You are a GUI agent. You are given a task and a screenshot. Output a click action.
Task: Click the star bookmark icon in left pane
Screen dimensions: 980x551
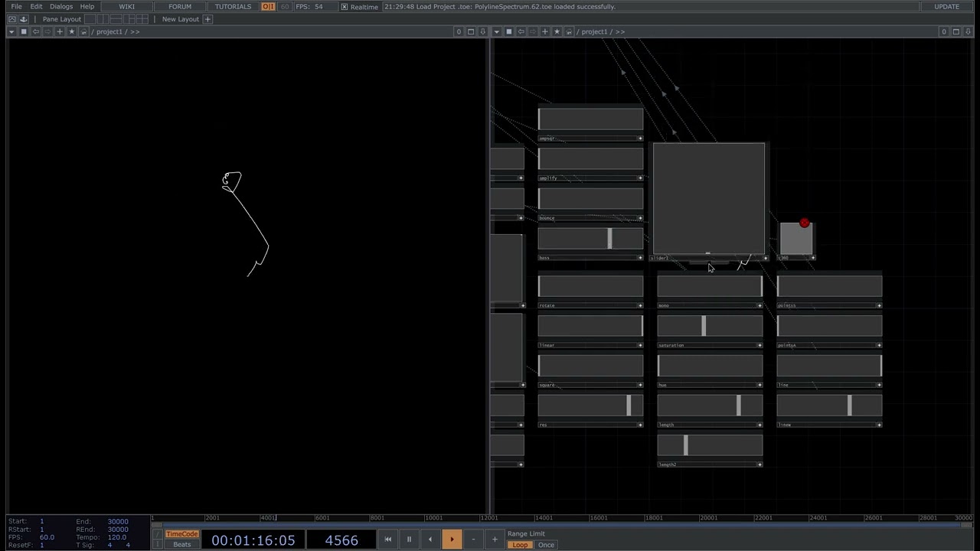72,31
